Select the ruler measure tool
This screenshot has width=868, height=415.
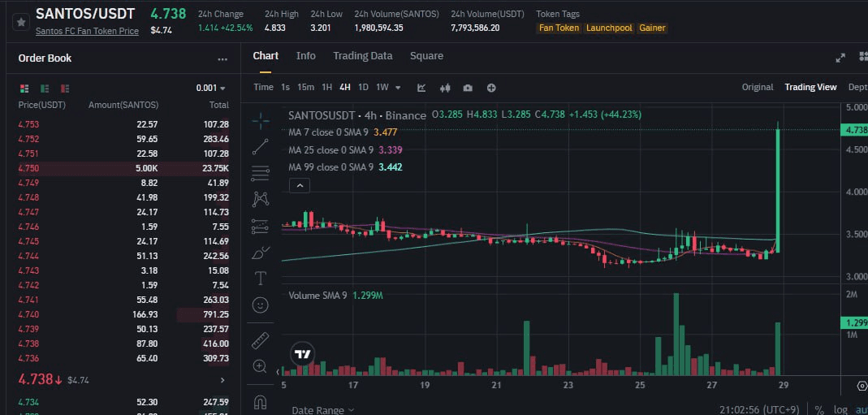point(260,340)
